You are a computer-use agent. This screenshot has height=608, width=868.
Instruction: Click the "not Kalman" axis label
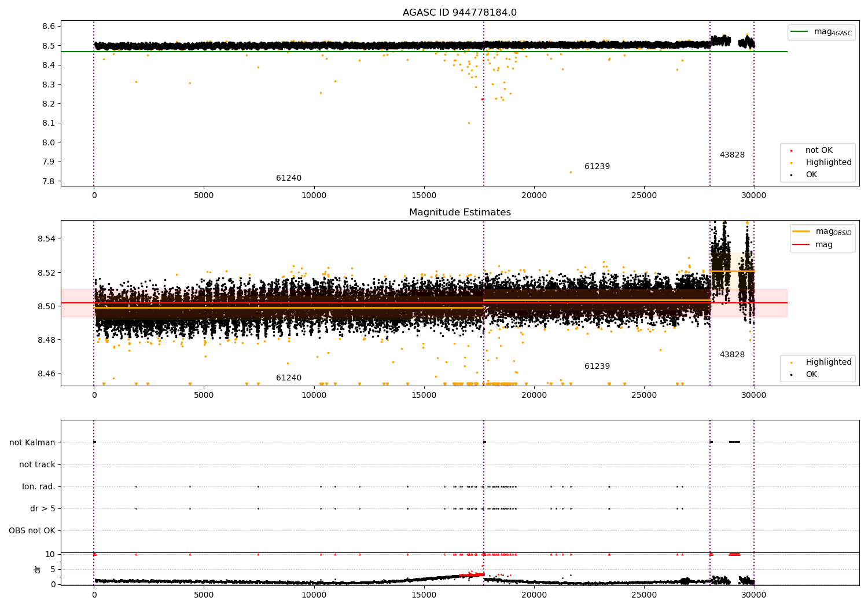click(x=32, y=443)
